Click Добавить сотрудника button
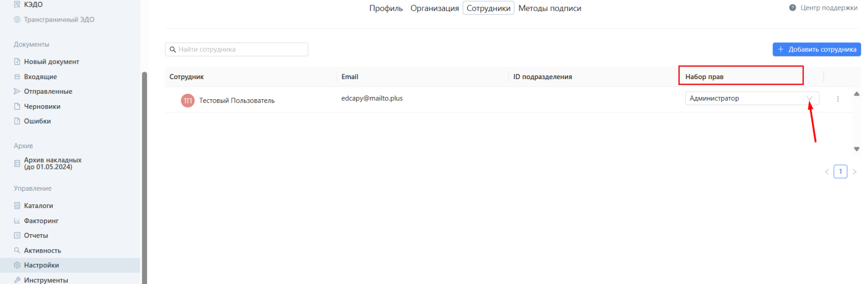Screen dimensions: 868x284 (816, 49)
